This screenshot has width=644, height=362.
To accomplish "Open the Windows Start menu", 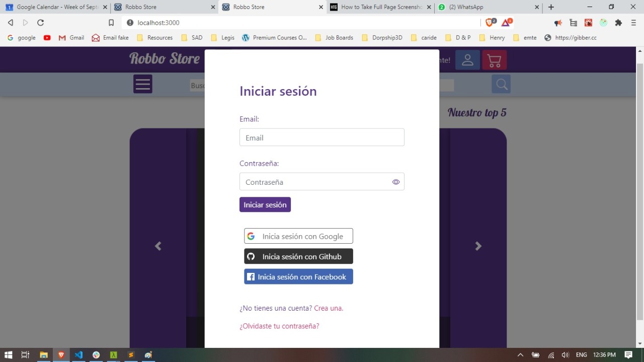I will [9, 355].
